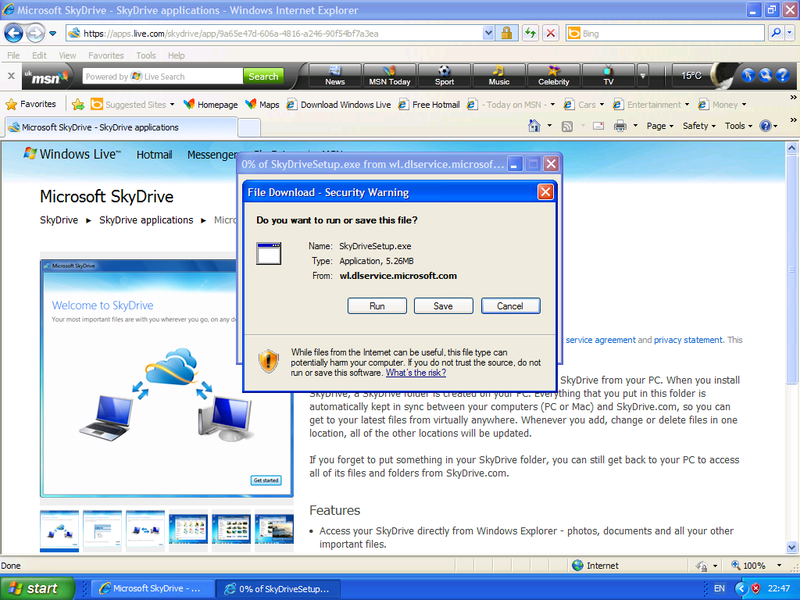Viewport: 800px width, 600px height.
Task: Open Hotmail in Windows Live header
Action: pos(154,155)
